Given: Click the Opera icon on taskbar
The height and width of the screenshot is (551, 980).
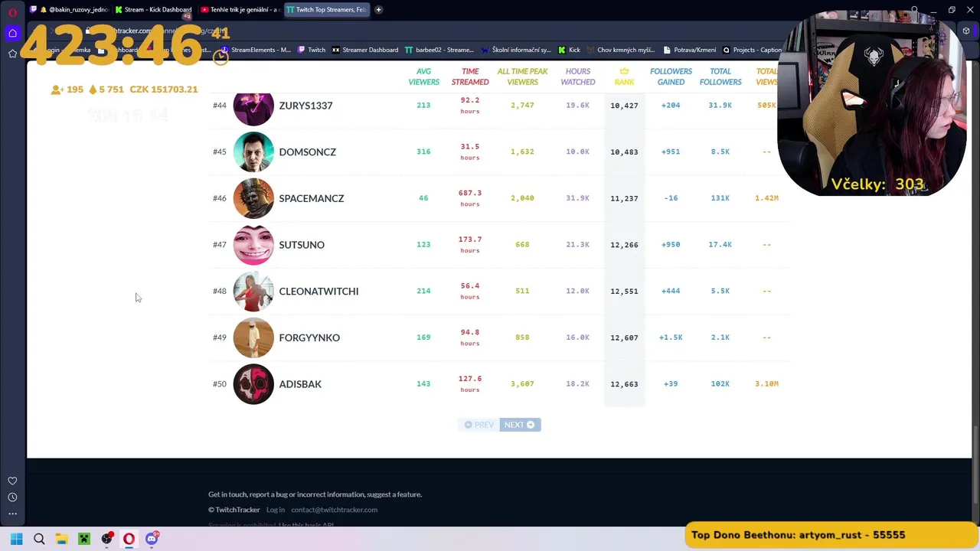Looking at the screenshot, I should coord(129,539).
